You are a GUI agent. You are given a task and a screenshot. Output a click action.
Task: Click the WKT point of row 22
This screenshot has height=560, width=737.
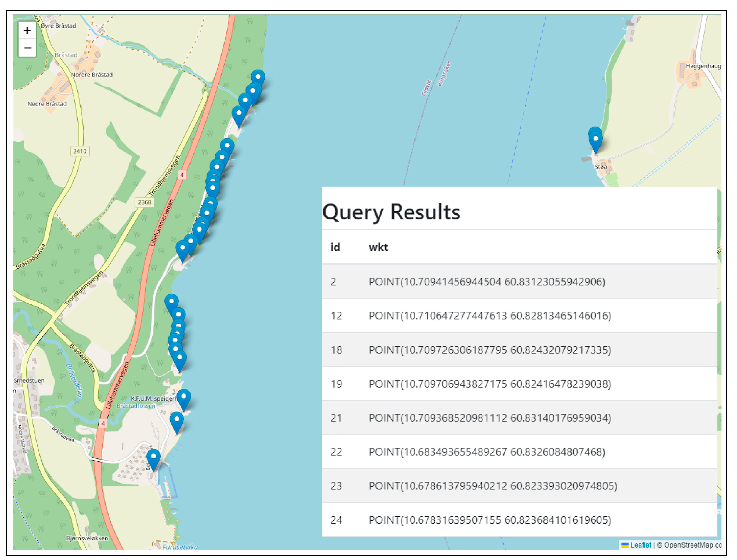487,452
